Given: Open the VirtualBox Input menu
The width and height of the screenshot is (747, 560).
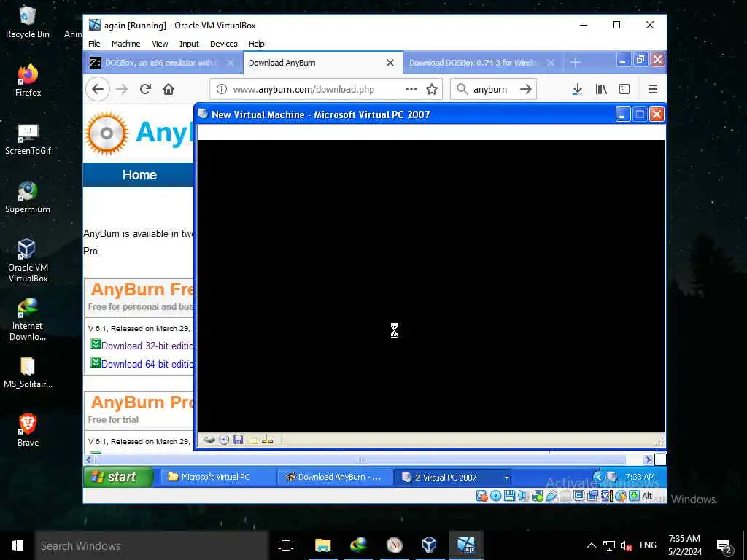Looking at the screenshot, I should pos(189,44).
